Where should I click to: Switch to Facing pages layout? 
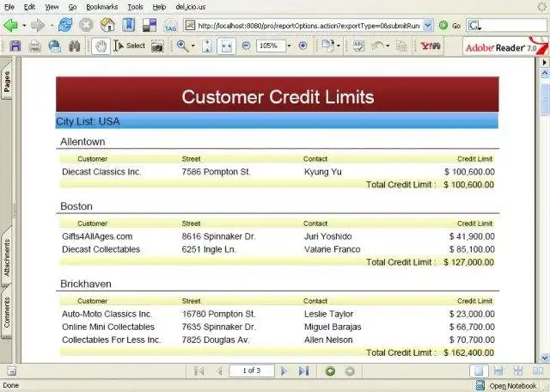click(x=538, y=371)
